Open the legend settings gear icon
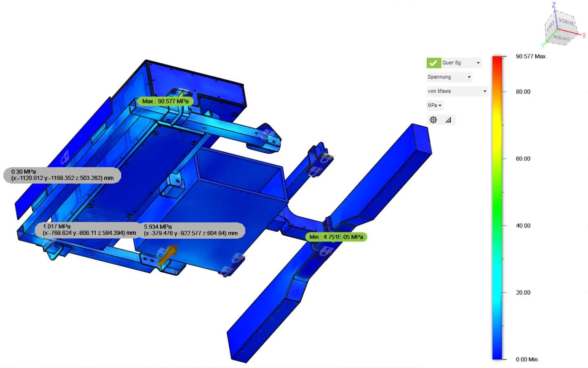The width and height of the screenshot is (588, 368). coord(433,120)
